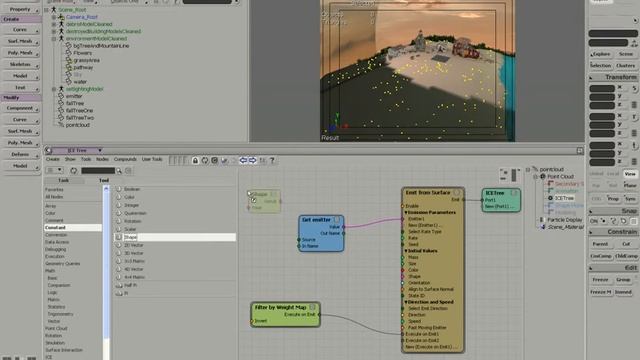This screenshot has height=360, width=640.
Task: Click the ICETree operator icon in pointcloud tree
Action: (550, 198)
